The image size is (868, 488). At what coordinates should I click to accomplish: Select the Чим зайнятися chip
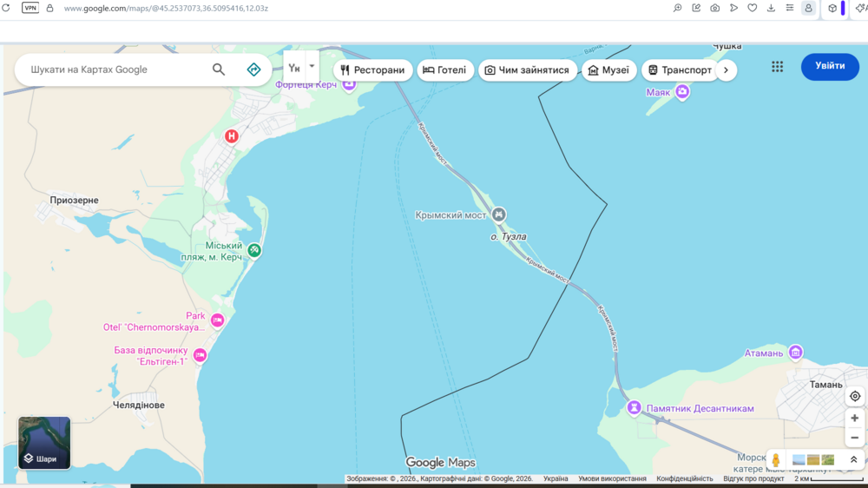(x=528, y=70)
